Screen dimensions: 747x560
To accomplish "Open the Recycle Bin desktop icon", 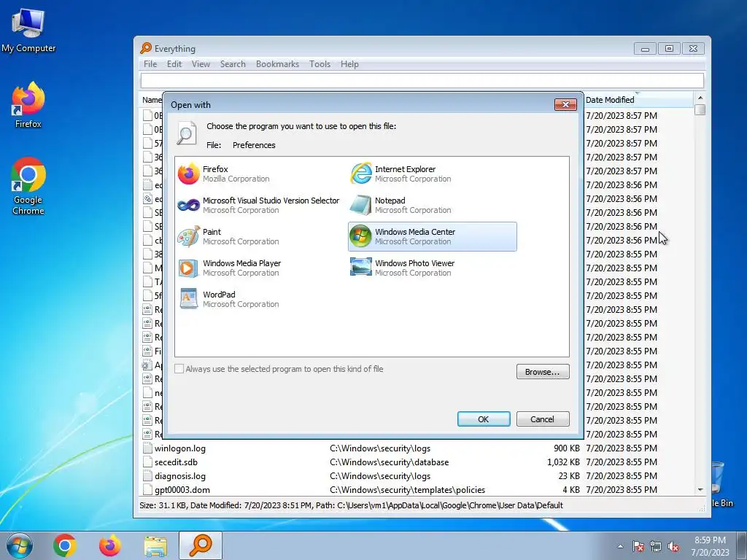I will click(720, 483).
